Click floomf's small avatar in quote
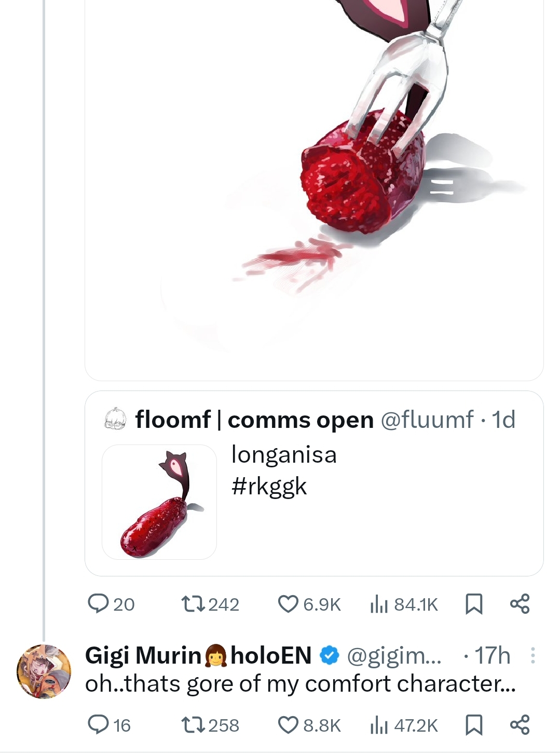 [x=116, y=419]
